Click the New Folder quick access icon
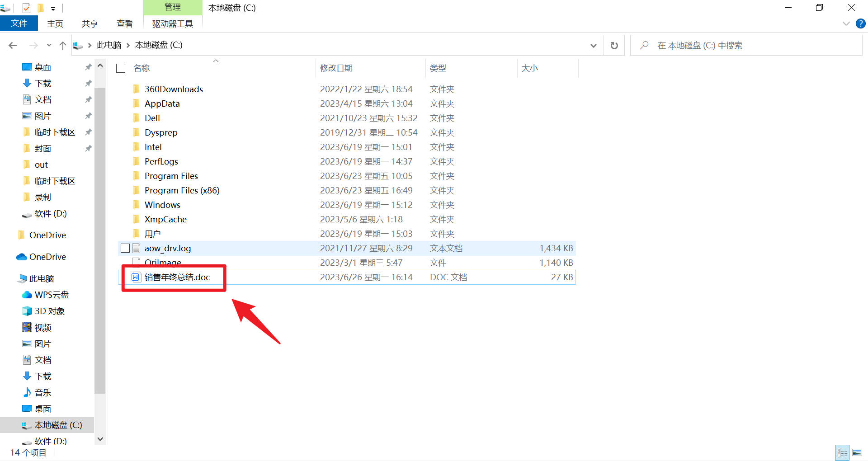 coord(40,8)
